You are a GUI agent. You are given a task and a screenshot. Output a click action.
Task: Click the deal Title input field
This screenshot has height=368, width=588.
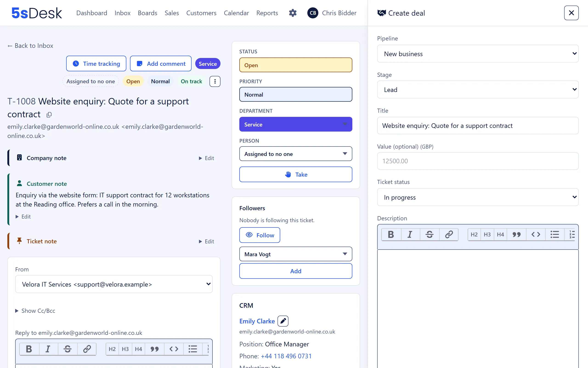tap(478, 126)
